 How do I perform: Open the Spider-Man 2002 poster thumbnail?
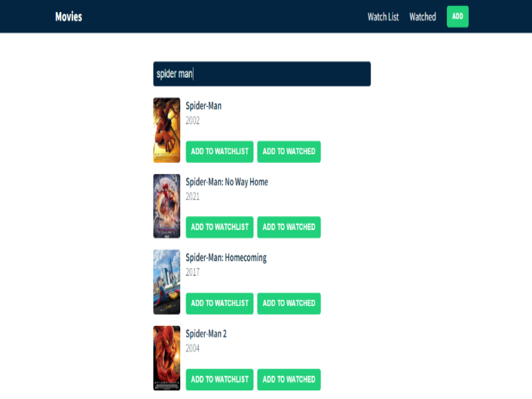pyautogui.click(x=167, y=130)
